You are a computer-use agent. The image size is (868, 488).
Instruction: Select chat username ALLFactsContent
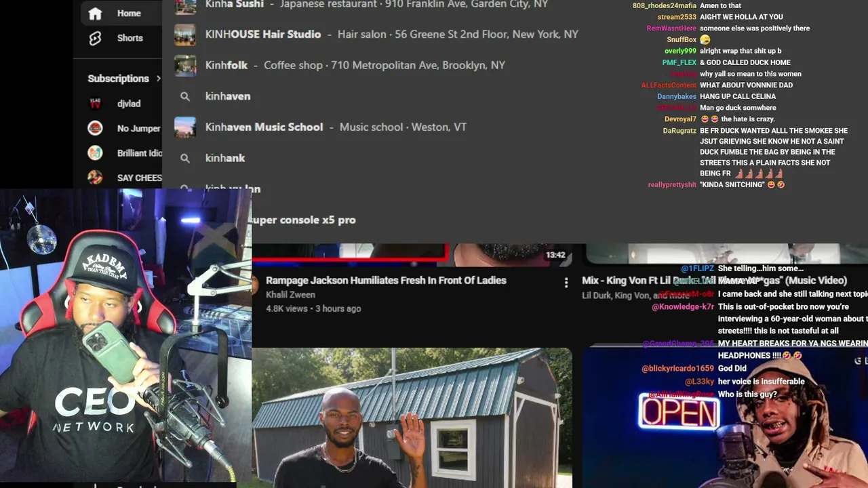[x=669, y=85]
